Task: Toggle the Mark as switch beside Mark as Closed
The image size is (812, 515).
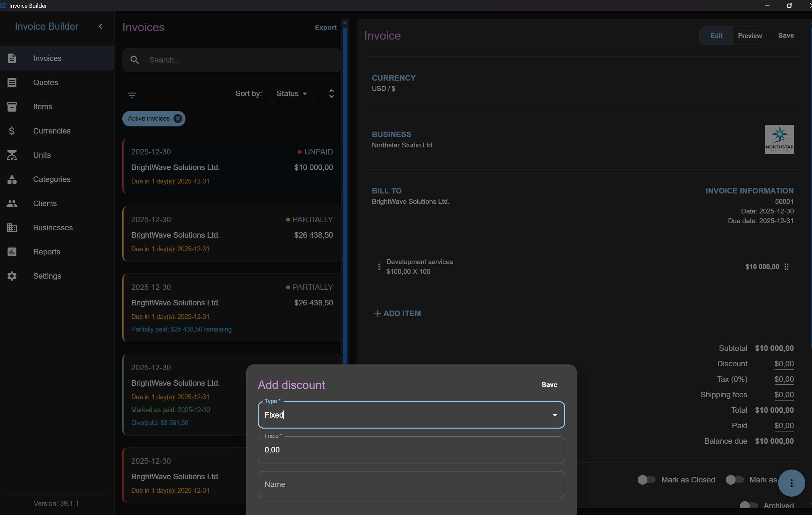Action: click(735, 480)
